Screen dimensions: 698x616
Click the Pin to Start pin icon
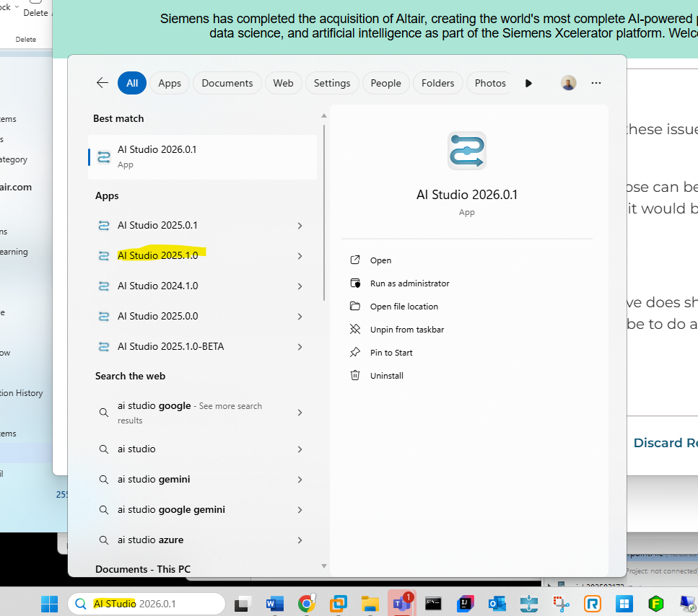coord(355,353)
